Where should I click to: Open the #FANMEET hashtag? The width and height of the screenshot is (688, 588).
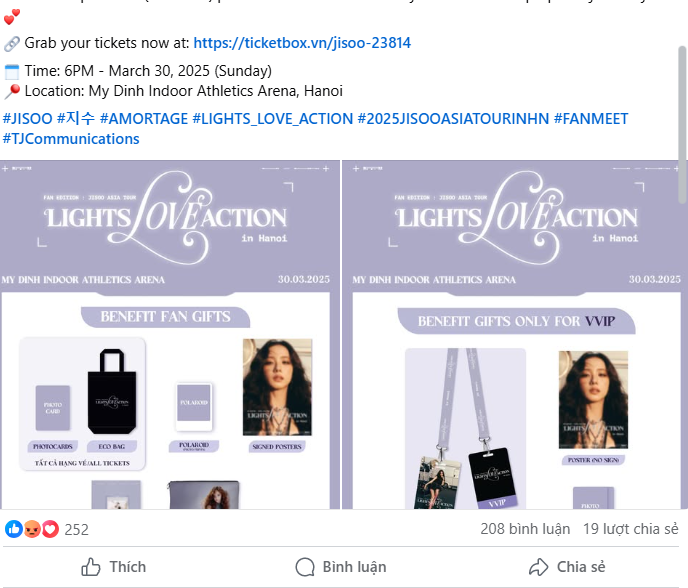[591, 118]
